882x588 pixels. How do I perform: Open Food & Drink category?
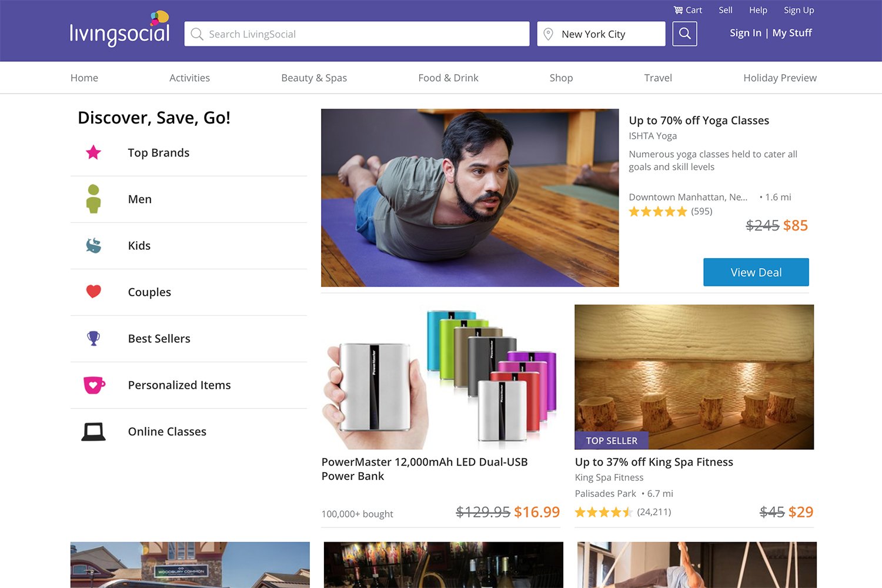click(x=448, y=78)
